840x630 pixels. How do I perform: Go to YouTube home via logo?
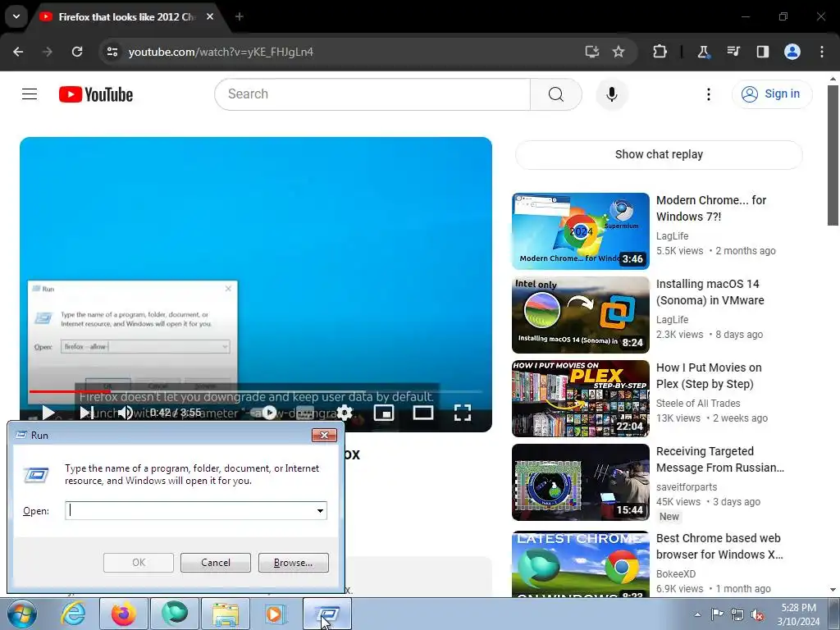click(96, 94)
